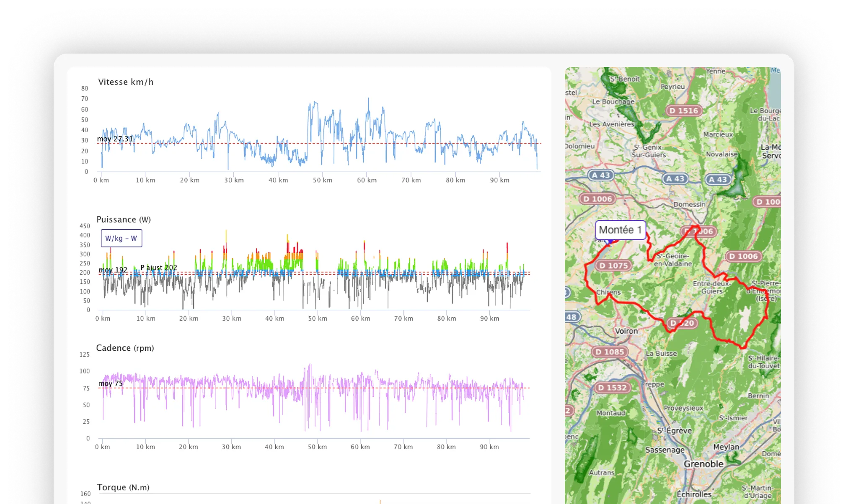Toggle the W/kg – W power unit switch
The width and height of the screenshot is (848, 504).
pyautogui.click(x=122, y=238)
